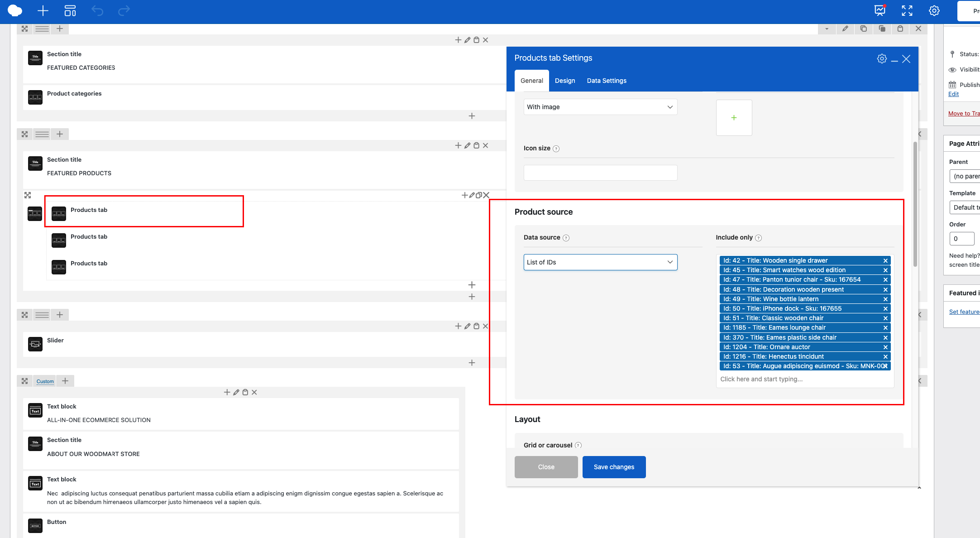This screenshot has height=538, width=980.
Task: Show help for Data source
Action: [566, 238]
